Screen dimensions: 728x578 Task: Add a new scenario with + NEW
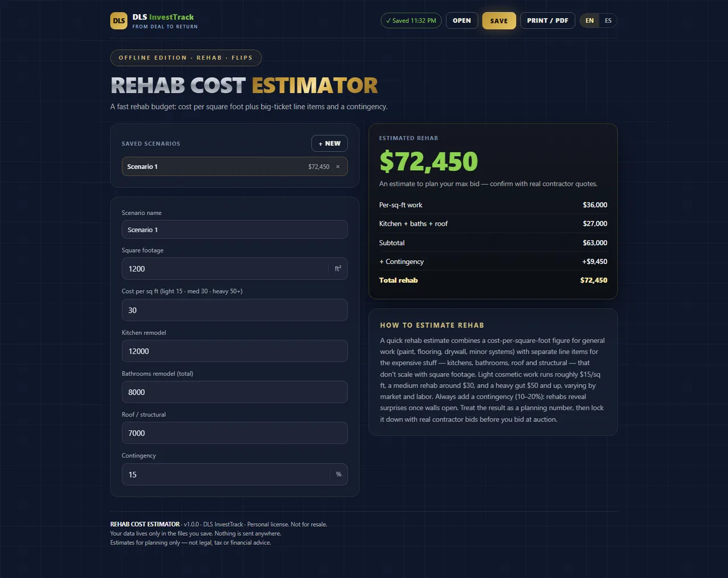(x=329, y=143)
